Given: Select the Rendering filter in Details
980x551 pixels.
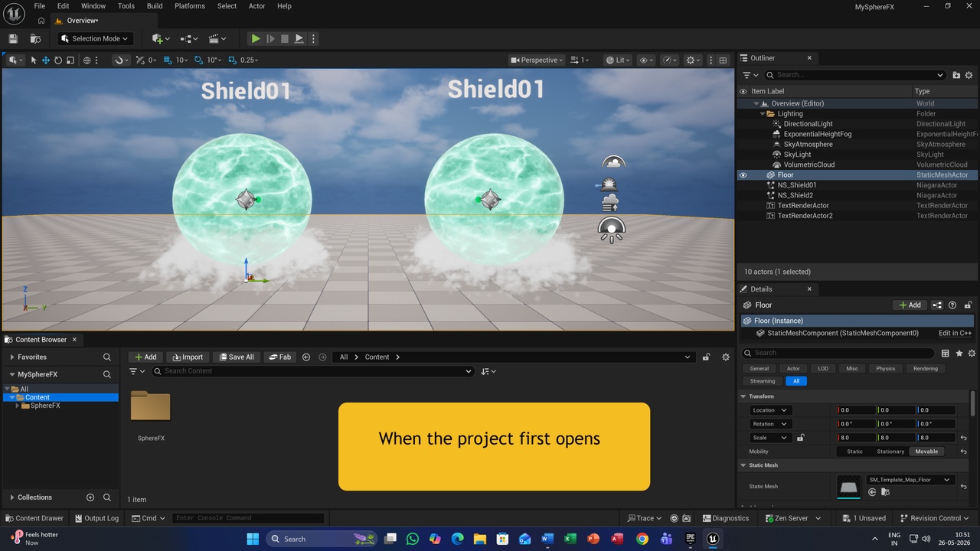Looking at the screenshot, I should click(x=925, y=368).
